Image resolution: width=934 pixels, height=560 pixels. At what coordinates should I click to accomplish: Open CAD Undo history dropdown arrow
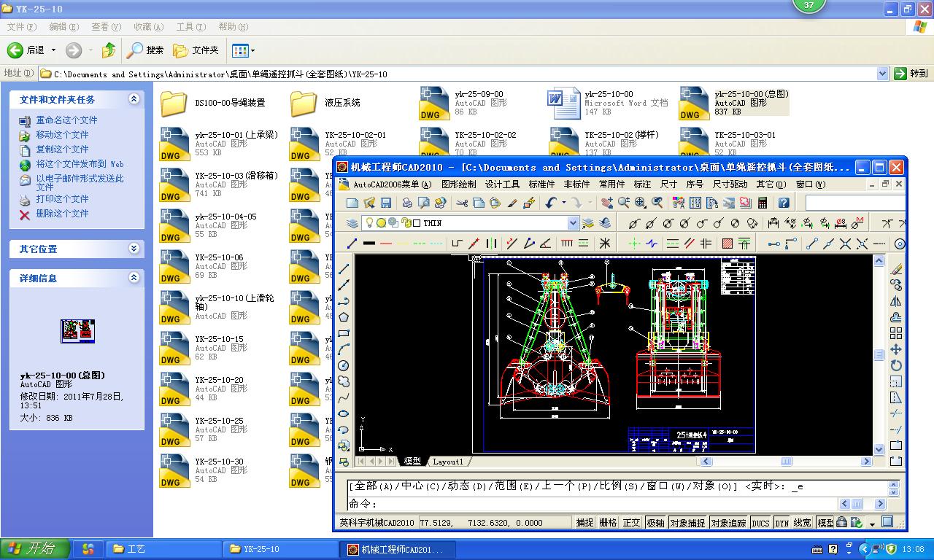[x=563, y=203]
